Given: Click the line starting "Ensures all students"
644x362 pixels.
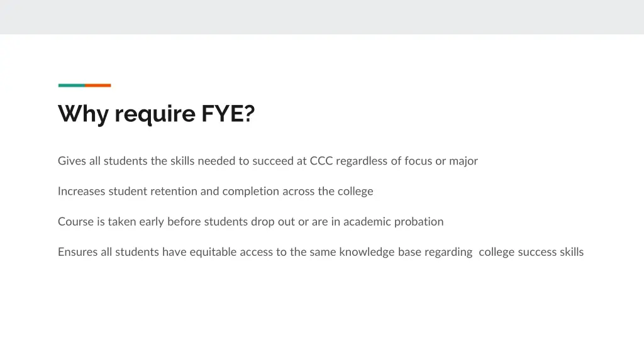Looking at the screenshot, I should [x=320, y=252].
